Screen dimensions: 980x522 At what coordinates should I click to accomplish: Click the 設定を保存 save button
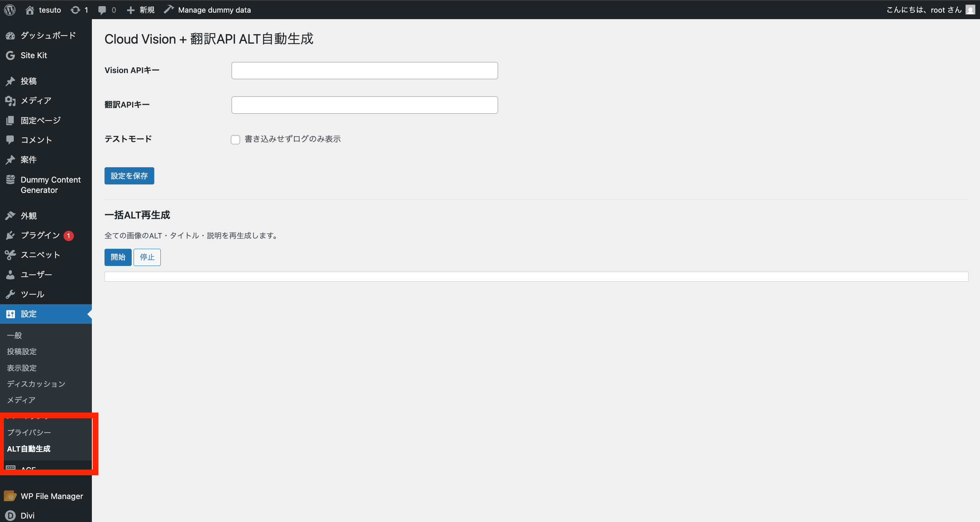click(x=129, y=176)
